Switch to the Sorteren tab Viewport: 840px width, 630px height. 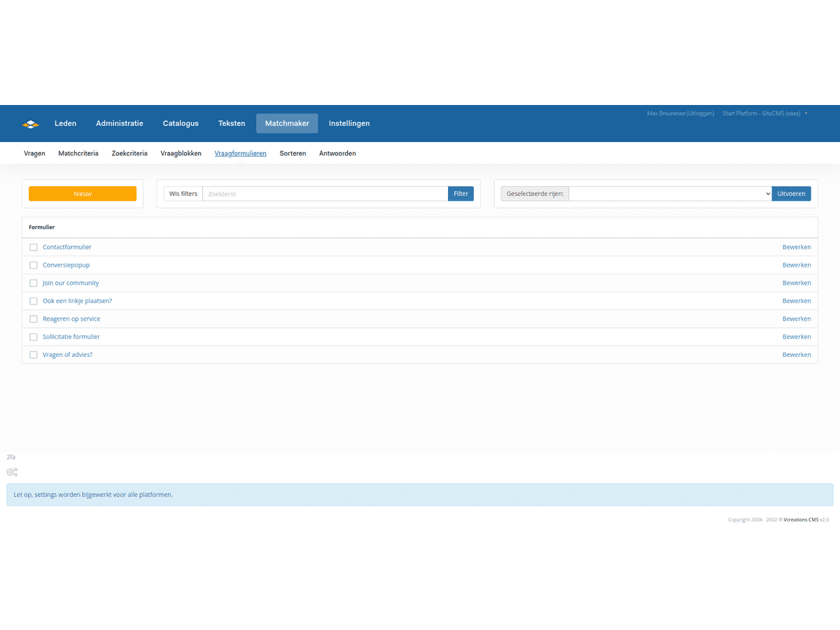coord(293,153)
